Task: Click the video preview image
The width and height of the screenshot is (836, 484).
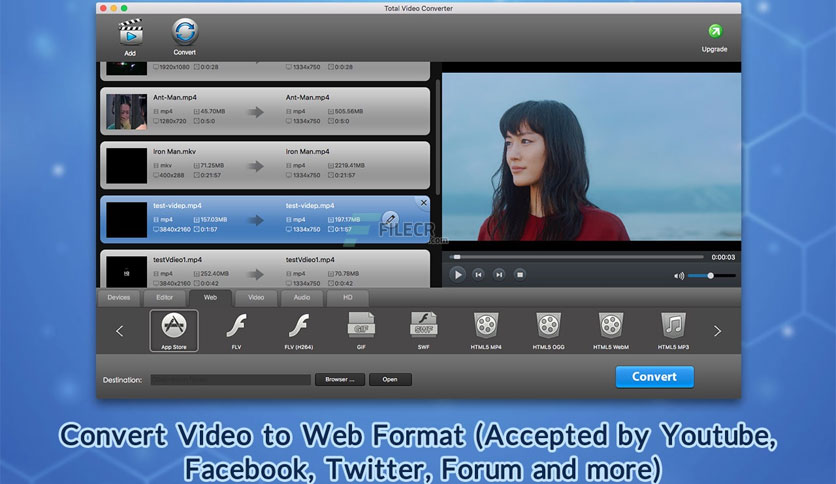Action: tap(591, 157)
